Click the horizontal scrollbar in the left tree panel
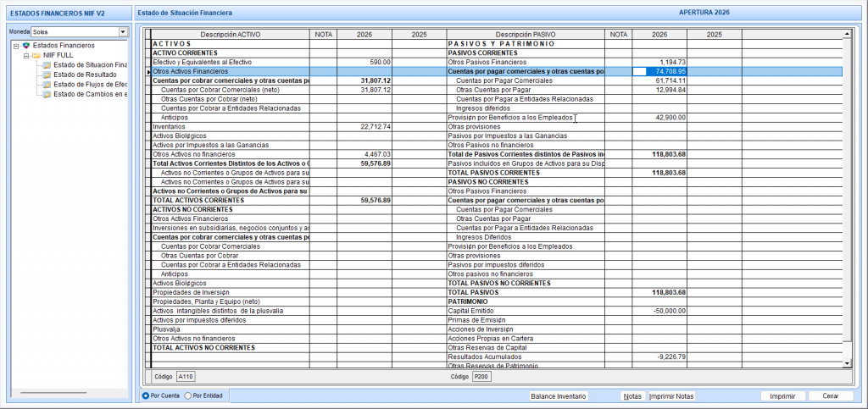 [53, 393]
